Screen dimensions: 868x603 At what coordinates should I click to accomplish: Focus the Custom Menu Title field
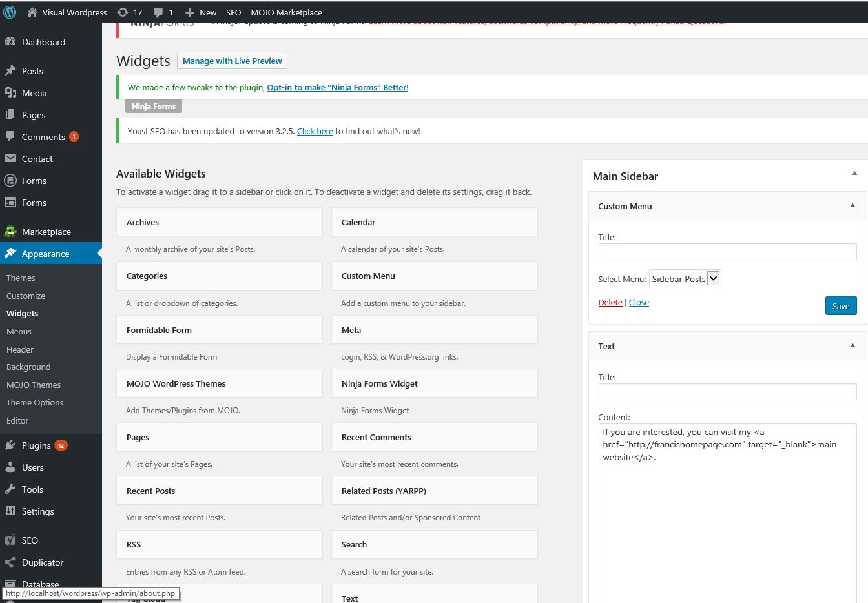click(x=727, y=252)
